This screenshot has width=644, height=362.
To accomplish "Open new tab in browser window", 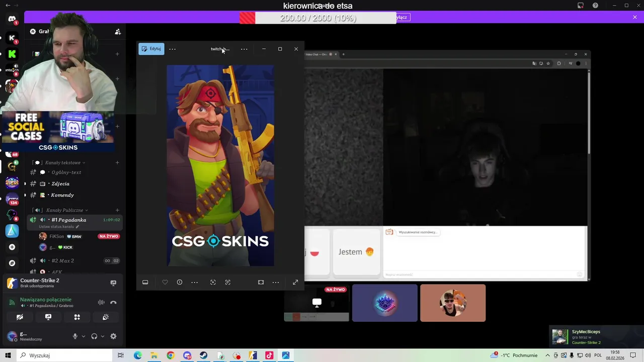I will (343, 54).
